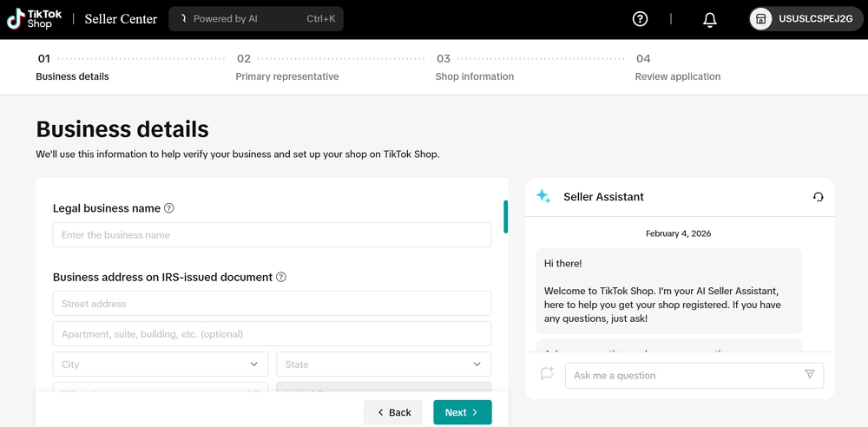868x427 pixels.
Task: Start new chat with the assistant icon
Action: tap(547, 374)
